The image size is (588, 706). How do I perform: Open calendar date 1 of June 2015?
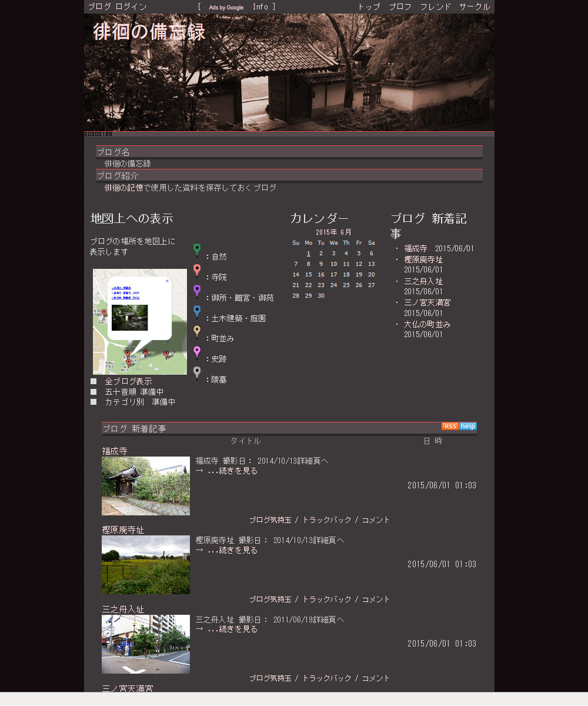click(x=309, y=254)
